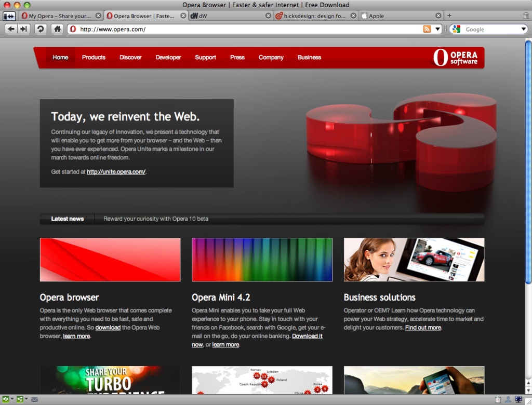Select Business in the navigation bar
This screenshot has height=405, width=532.
[x=310, y=57]
